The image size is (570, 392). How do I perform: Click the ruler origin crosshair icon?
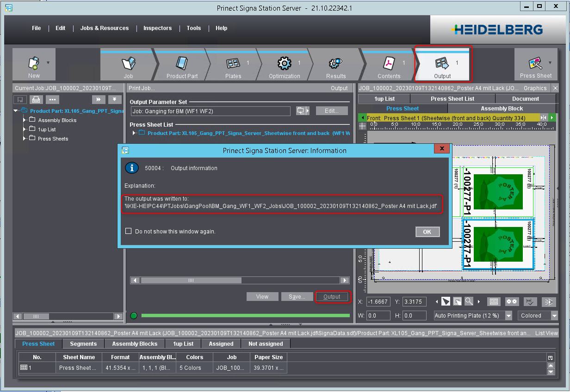[x=362, y=126]
